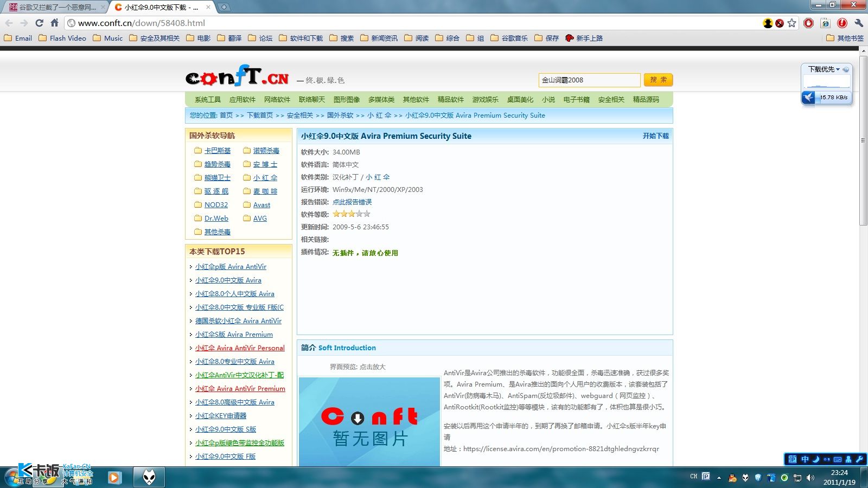
Task: Click the red exclamation extension icon
Action: (x=842, y=23)
